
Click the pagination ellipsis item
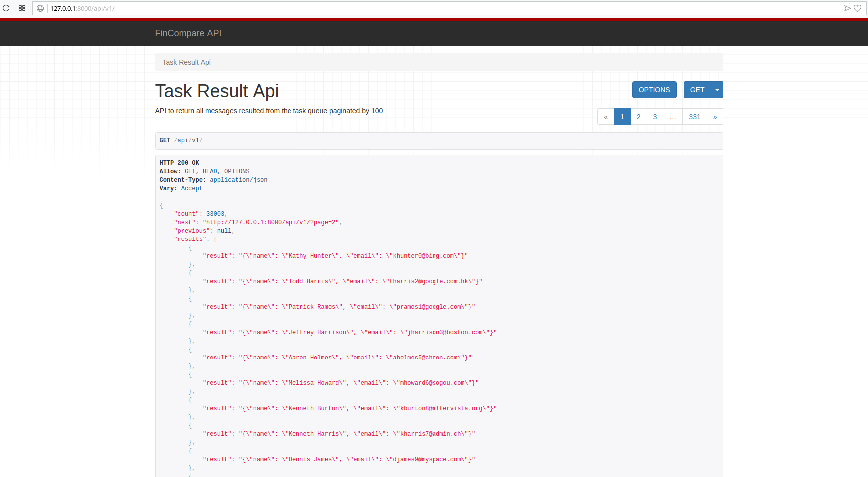673,117
